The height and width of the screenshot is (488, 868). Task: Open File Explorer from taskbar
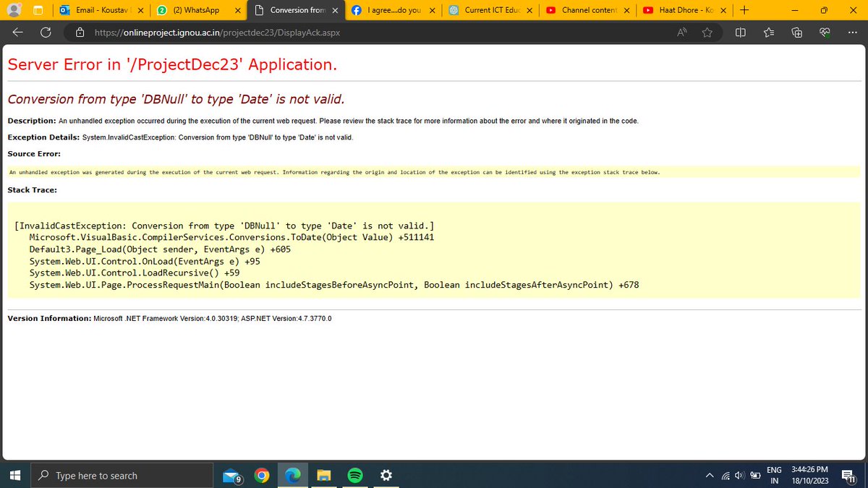click(324, 475)
